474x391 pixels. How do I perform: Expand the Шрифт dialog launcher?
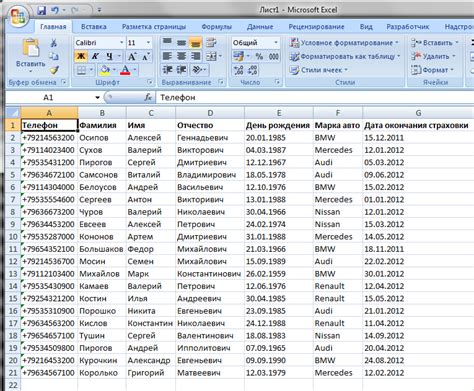click(150, 82)
